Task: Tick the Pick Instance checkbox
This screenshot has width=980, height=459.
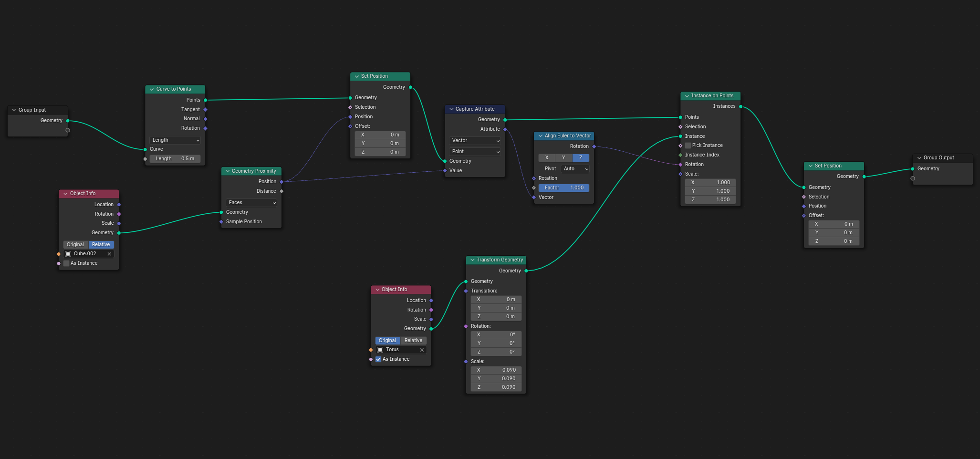Action: [x=688, y=146]
